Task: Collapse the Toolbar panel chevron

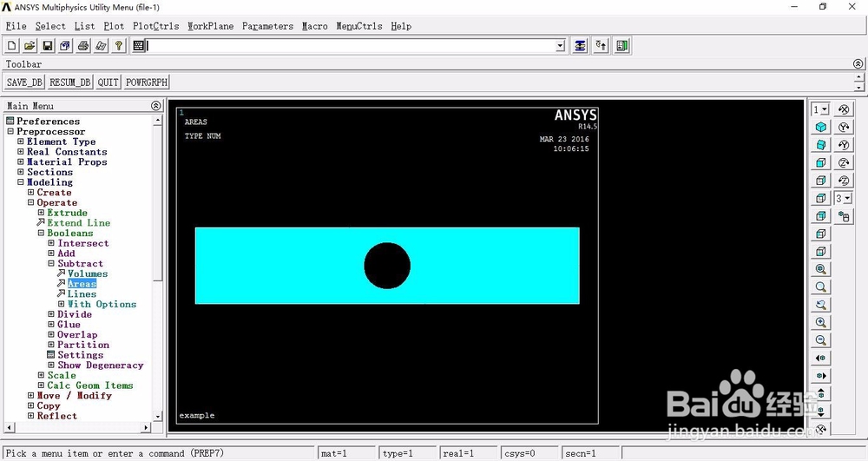Action: (858, 64)
